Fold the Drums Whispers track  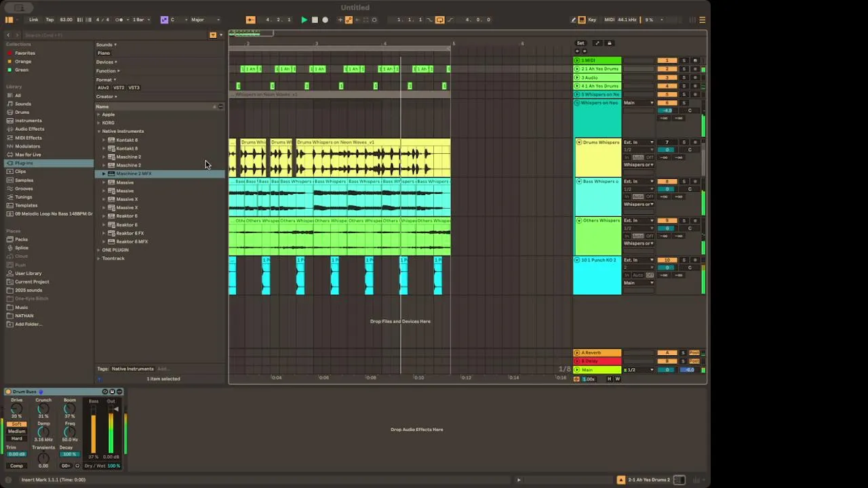(578, 142)
